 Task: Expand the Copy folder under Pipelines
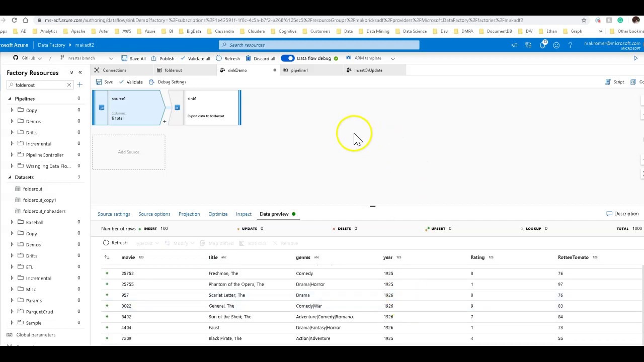pyautogui.click(x=12, y=110)
